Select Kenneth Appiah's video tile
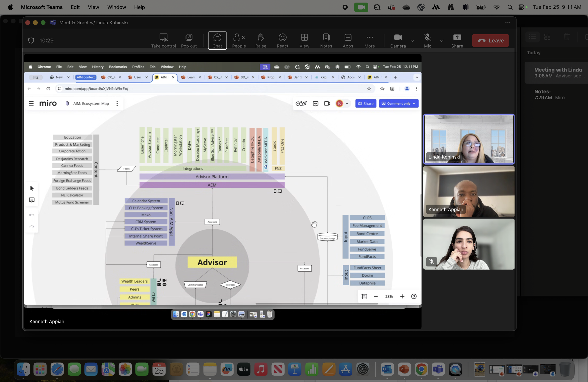The width and height of the screenshot is (588, 382). click(469, 191)
